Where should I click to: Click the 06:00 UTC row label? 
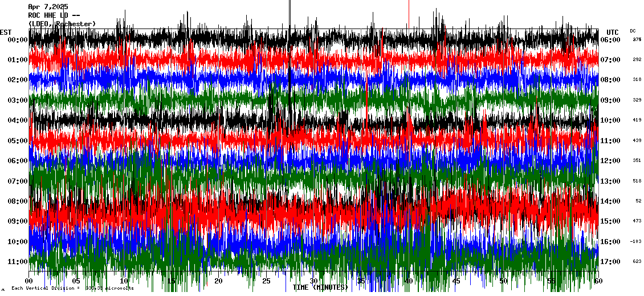coord(610,40)
